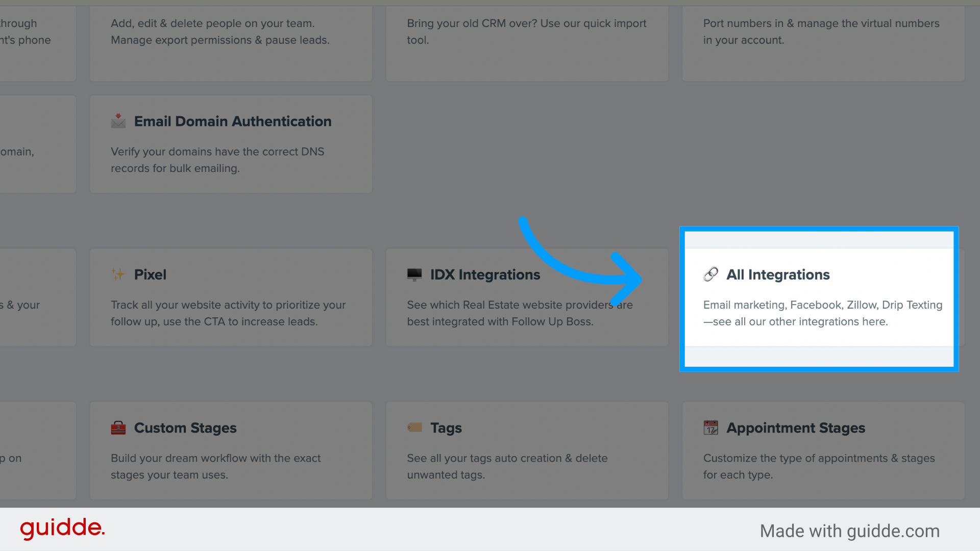Click the Email Domain Authentication envelope icon
The width and height of the screenshot is (980, 551).
(x=118, y=121)
